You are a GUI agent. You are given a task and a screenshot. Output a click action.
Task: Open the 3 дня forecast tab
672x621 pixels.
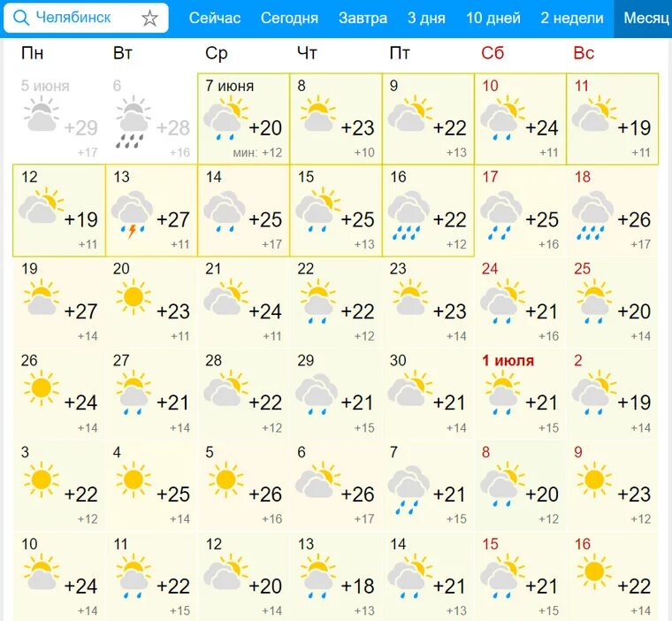tap(426, 18)
